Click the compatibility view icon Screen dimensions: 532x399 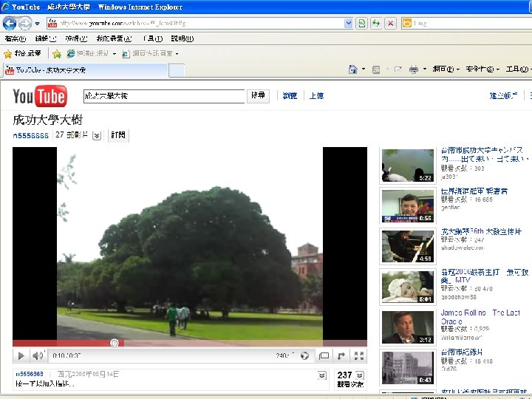point(361,24)
